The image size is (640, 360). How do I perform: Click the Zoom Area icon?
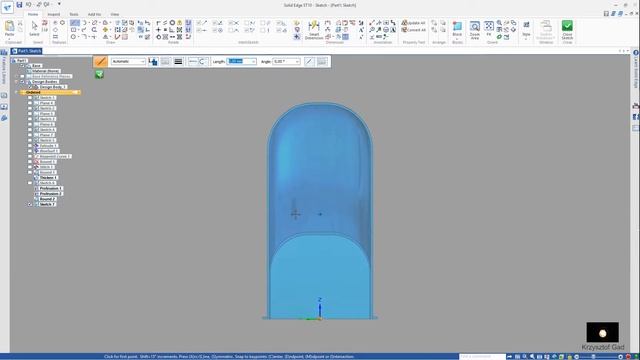pos(474,30)
